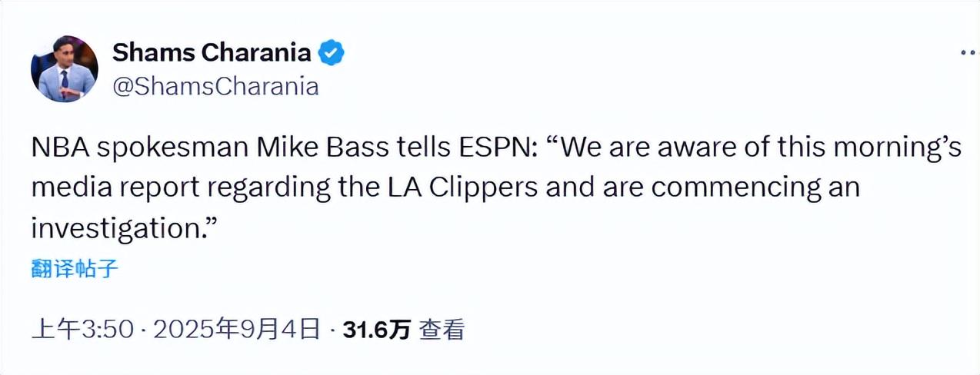Open the @ShamsCharania handle link

click(x=215, y=86)
